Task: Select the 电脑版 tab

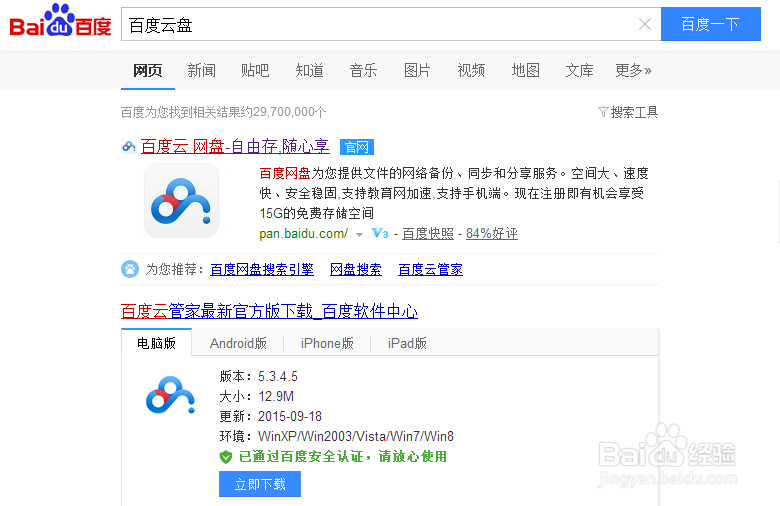Action: pos(156,343)
